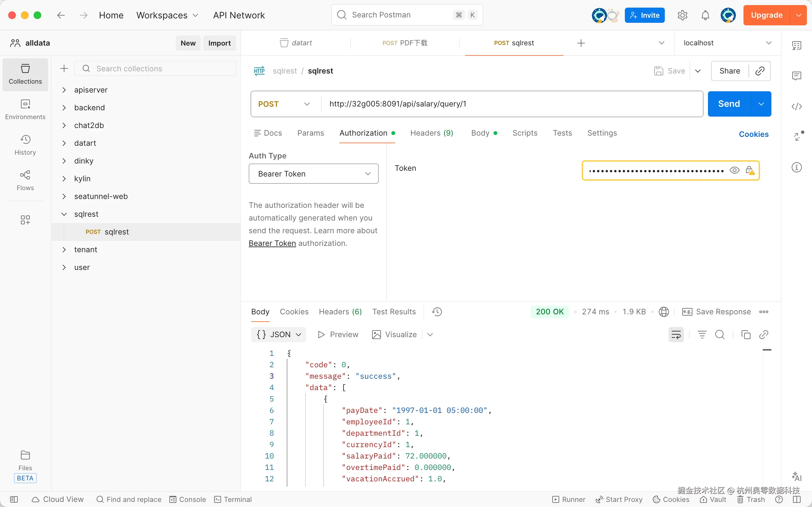Toggle word wrap in the response
The height and width of the screenshot is (507, 812).
click(676, 335)
